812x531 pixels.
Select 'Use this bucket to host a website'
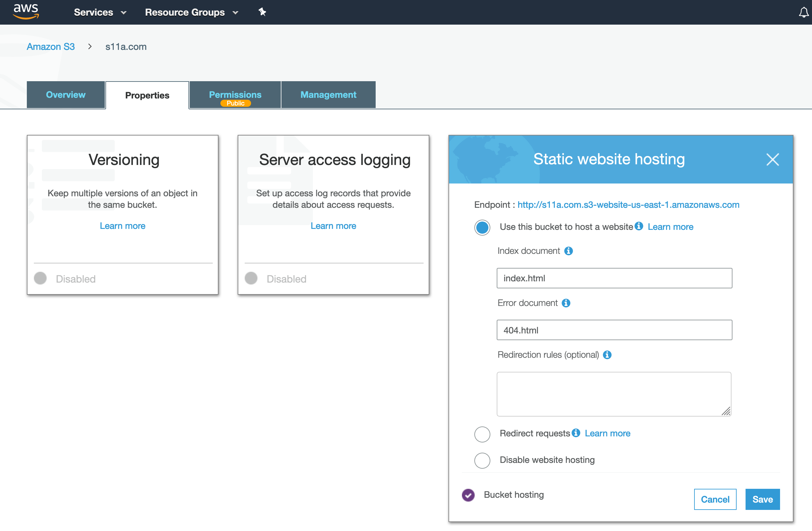point(482,227)
